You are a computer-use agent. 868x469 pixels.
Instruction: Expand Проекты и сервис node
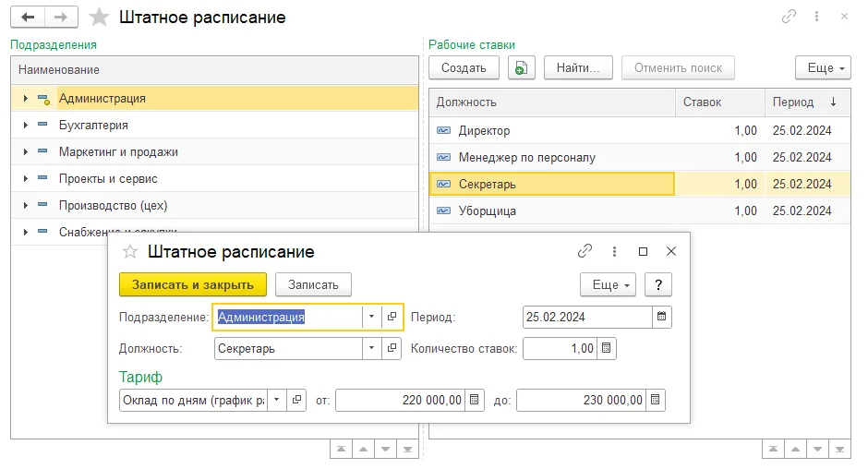pos(26,179)
